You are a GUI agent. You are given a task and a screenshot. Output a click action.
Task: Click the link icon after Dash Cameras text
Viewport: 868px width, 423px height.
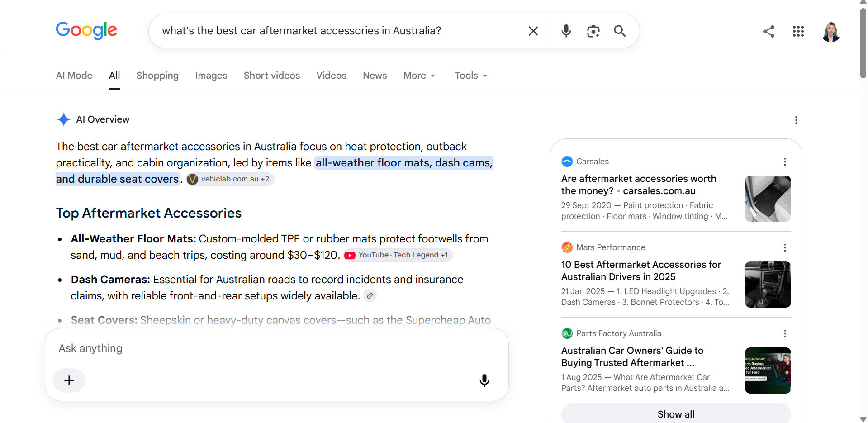pyautogui.click(x=370, y=296)
